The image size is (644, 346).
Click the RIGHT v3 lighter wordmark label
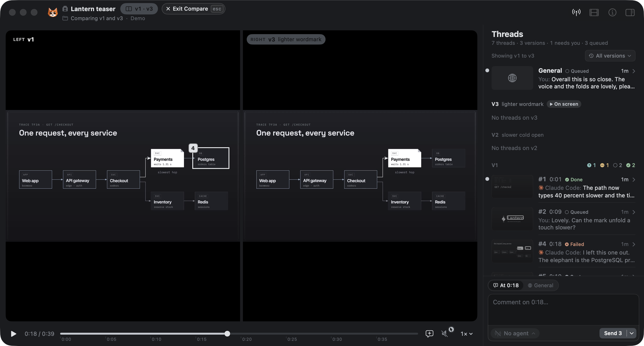click(286, 39)
